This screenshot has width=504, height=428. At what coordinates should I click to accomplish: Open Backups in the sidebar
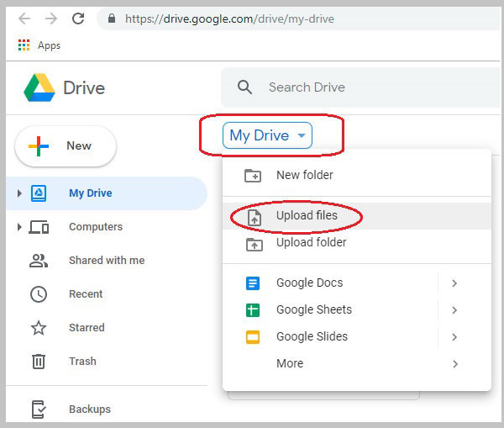pos(90,409)
